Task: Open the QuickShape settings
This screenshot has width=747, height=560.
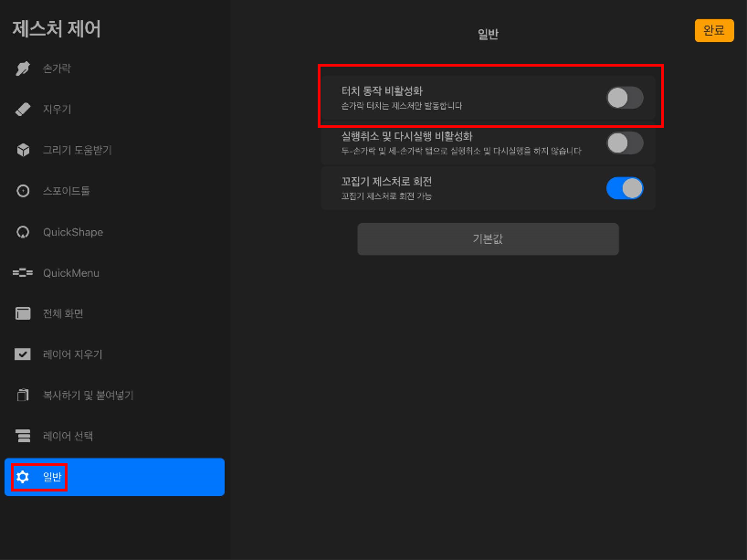Action: [x=114, y=232]
